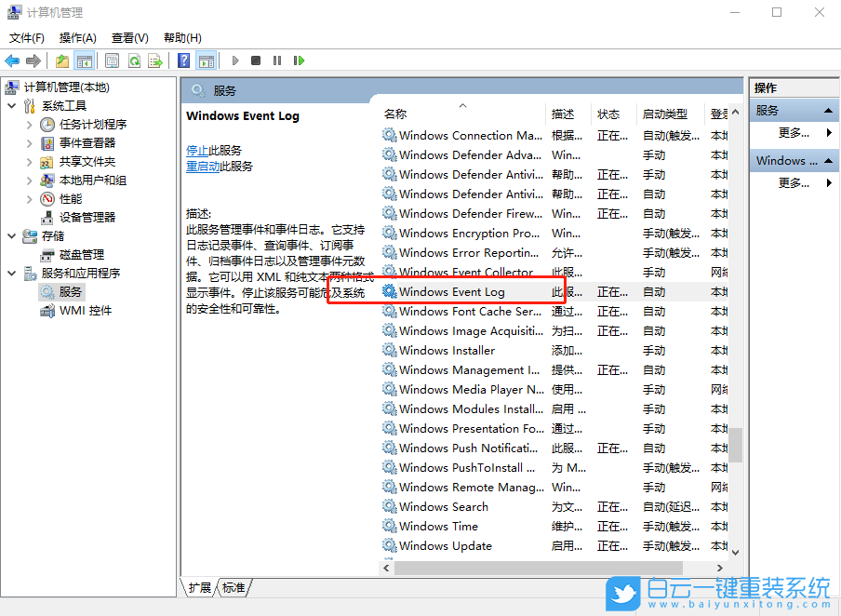The width and height of the screenshot is (841, 616).
Task: Open Help using the question mark icon
Action: [x=182, y=60]
